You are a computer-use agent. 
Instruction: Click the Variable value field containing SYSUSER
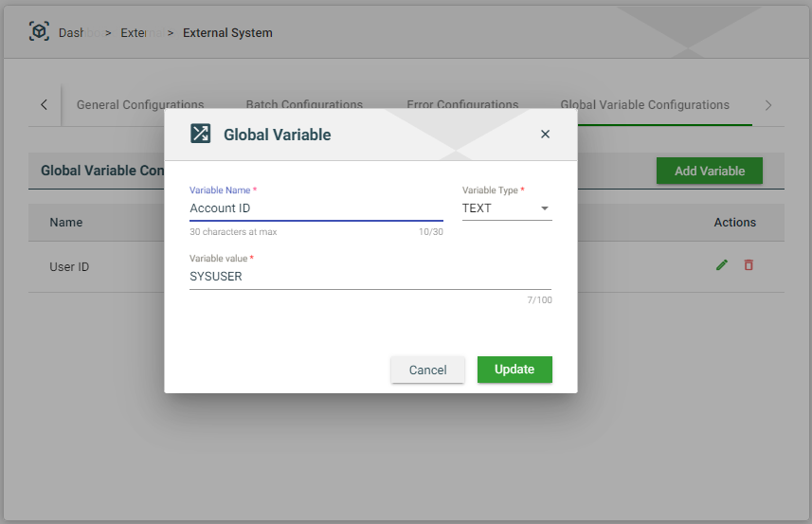370,277
